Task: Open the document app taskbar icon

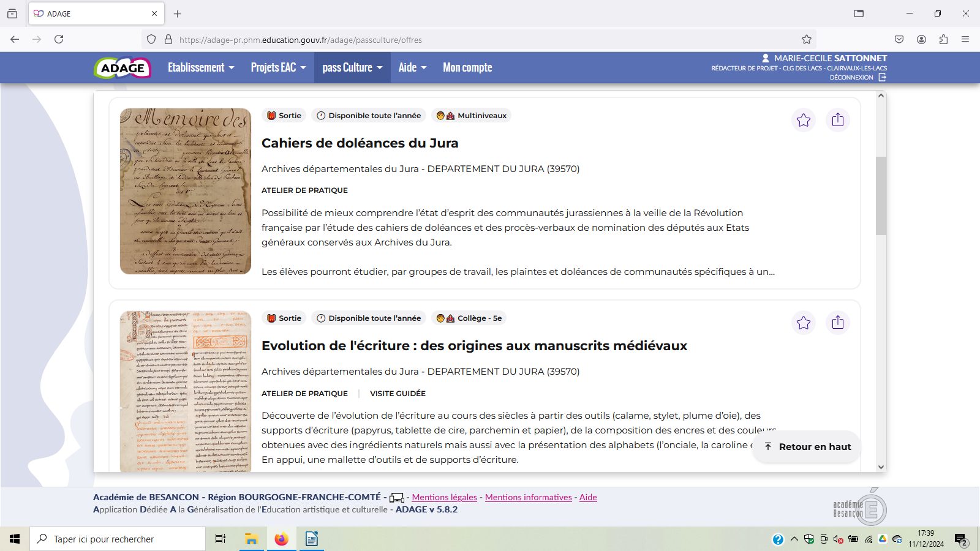Action: pos(311,539)
